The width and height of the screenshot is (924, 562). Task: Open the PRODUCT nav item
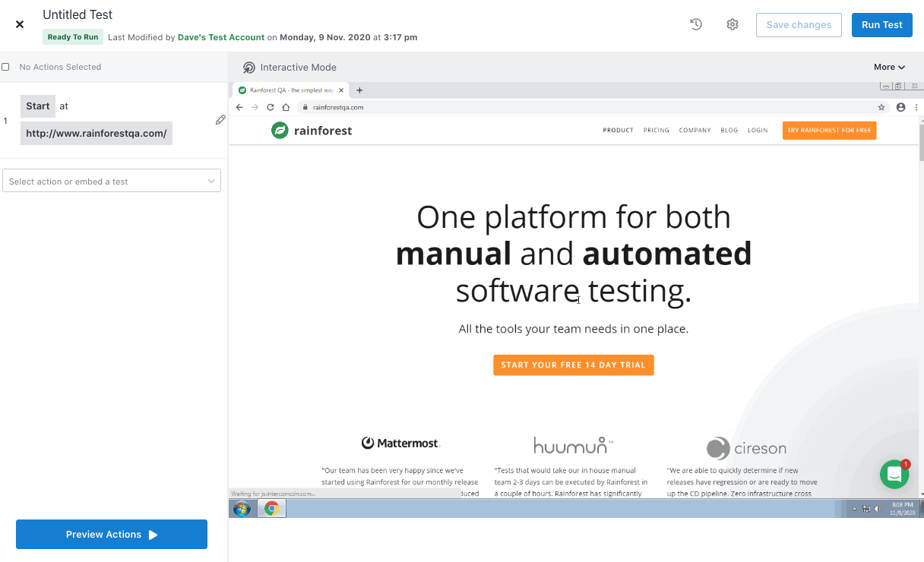point(618,131)
